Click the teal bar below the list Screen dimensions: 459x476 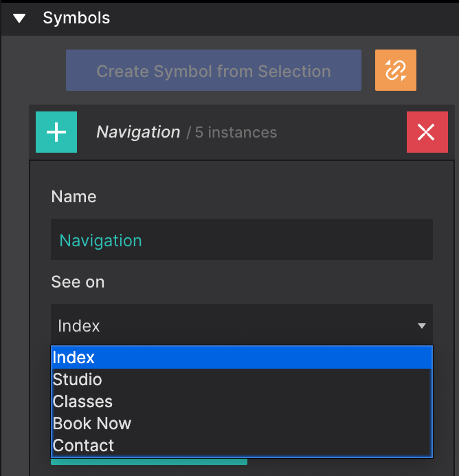[x=149, y=462]
